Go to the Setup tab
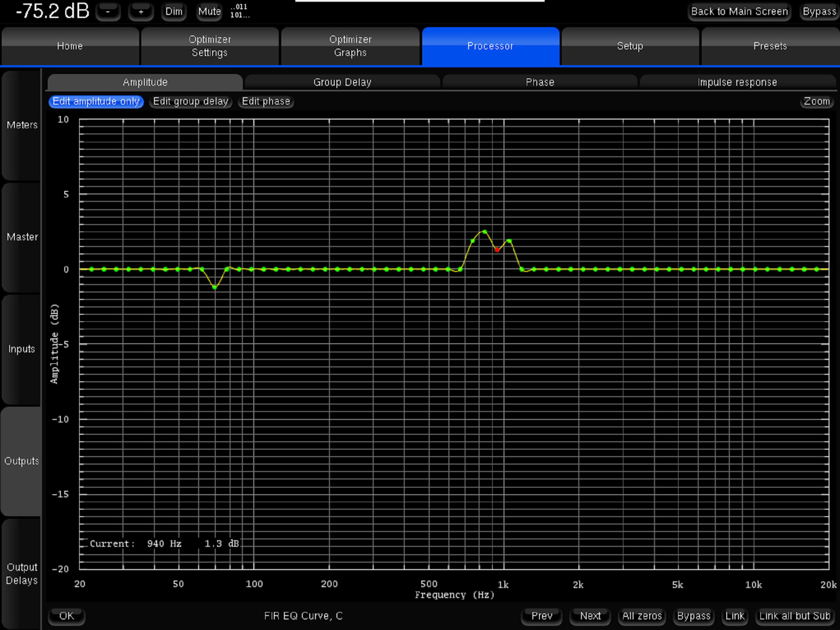The image size is (840, 630). point(630,46)
